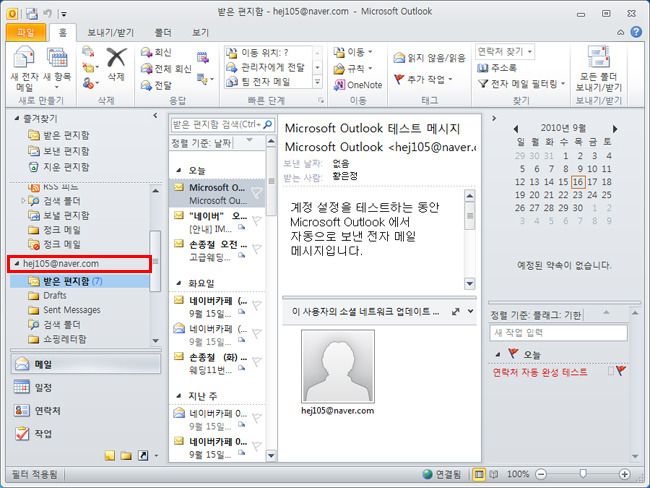Collapse the 오늘 message group
650x488 pixels.
tap(179, 170)
